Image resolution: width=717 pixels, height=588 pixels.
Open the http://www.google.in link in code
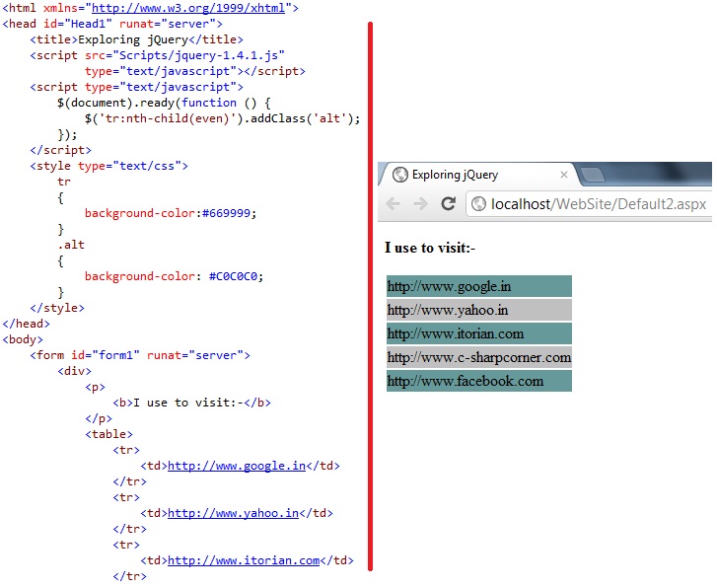pyautogui.click(x=237, y=466)
